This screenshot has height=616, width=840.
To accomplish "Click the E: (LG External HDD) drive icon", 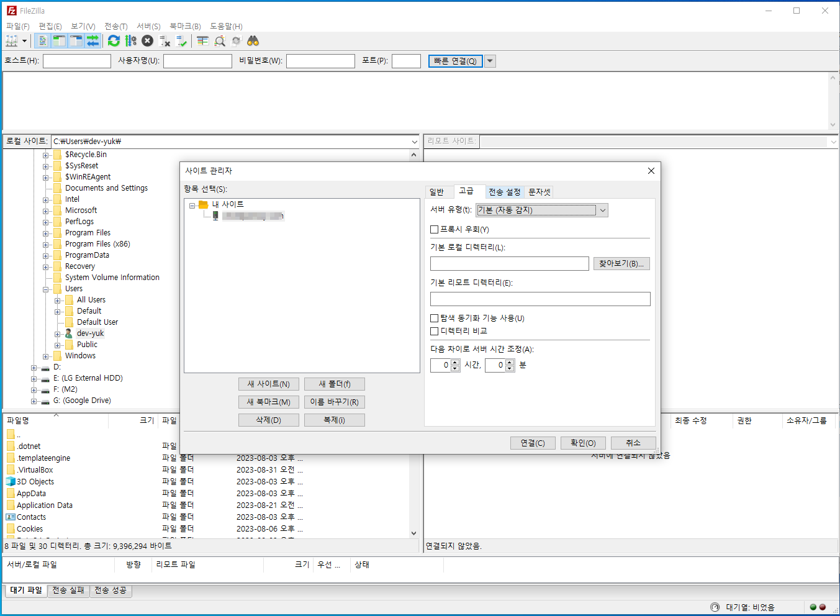I will coord(45,378).
